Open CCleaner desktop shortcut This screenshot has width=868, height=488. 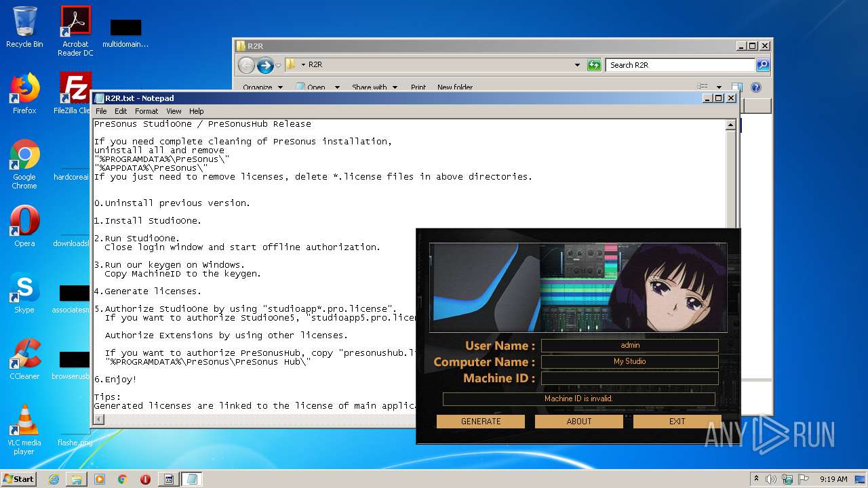point(24,359)
